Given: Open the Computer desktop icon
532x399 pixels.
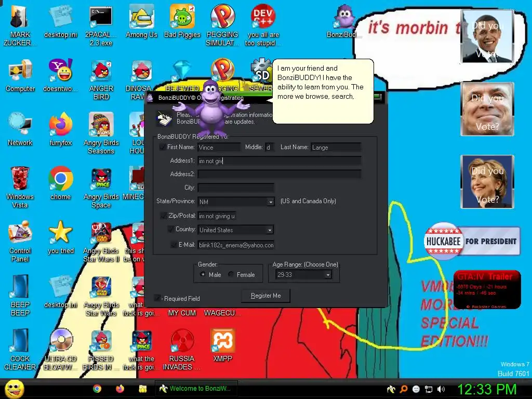Looking at the screenshot, I should [20, 75].
